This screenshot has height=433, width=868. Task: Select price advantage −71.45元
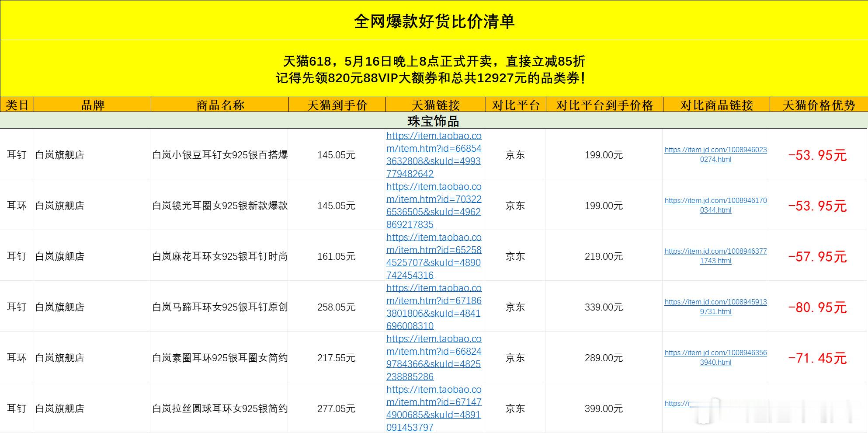click(817, 358)
